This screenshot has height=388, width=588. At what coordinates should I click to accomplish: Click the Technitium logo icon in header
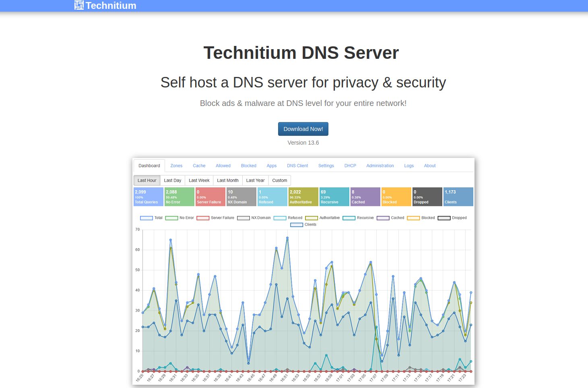(79, 5)
